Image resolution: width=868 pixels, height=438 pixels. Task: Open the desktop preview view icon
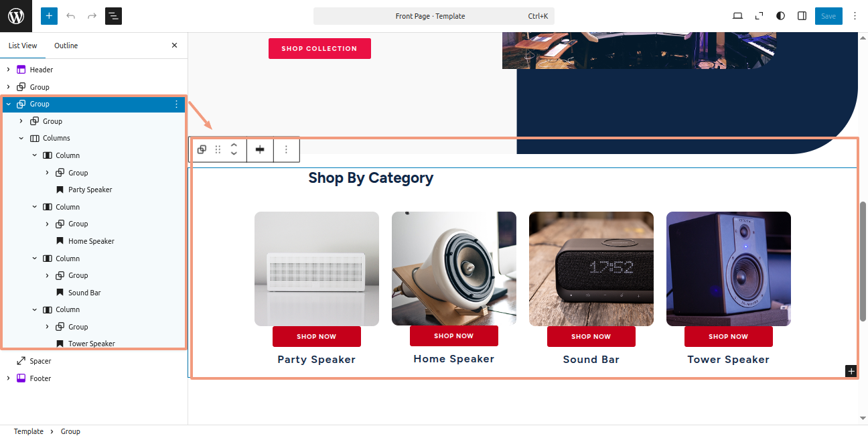pyautogui.click(x=737, y=16)
